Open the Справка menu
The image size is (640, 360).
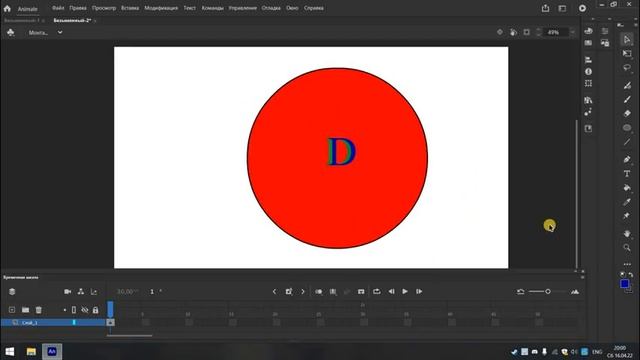pos(313,8)
